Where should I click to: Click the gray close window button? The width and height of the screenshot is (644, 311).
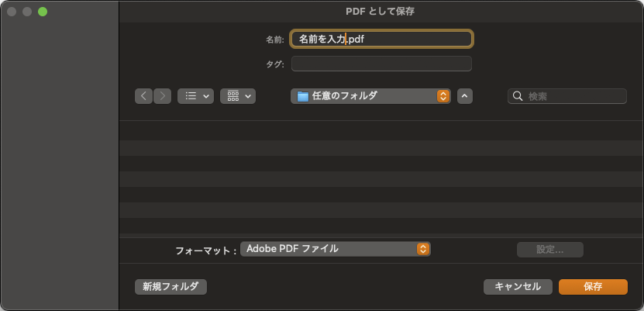12,12
